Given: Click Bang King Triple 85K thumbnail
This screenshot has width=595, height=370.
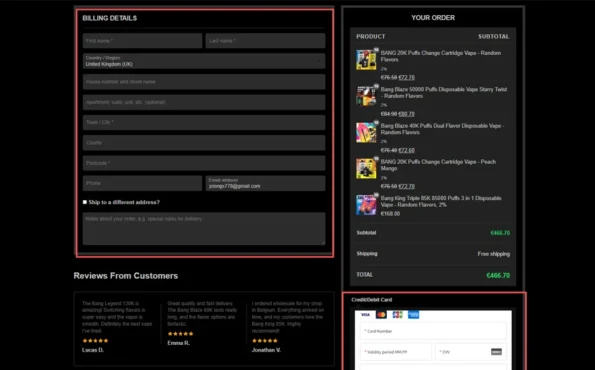Looking at the screenshot, I should (366, 205).
